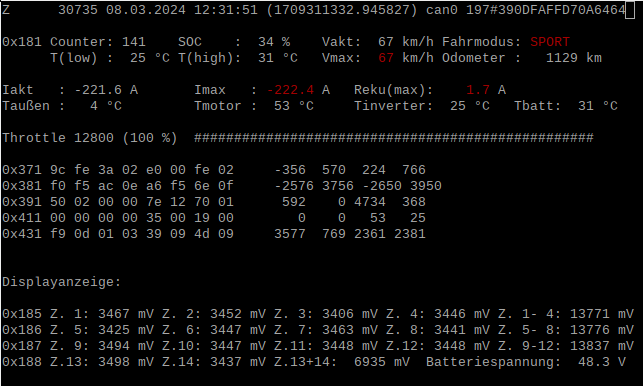Click the Odometer reading '1129 km'
Image resolution: width=643 pixels, height=386 pixels.
click(574, 58)
